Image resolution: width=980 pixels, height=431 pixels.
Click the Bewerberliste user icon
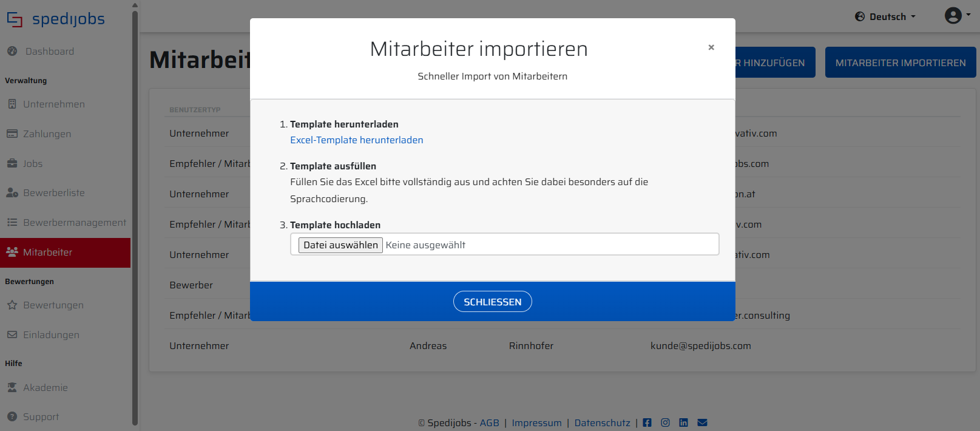click(12, 193)
